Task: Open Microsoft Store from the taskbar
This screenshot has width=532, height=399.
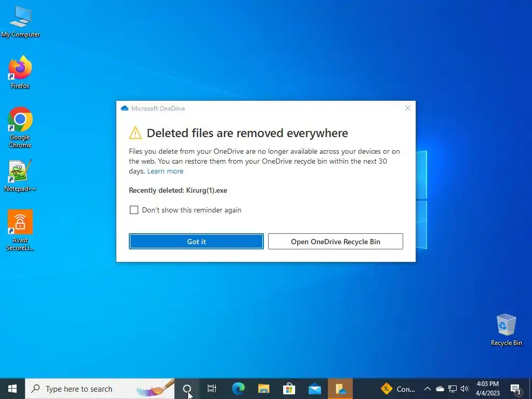Action: 289,389
